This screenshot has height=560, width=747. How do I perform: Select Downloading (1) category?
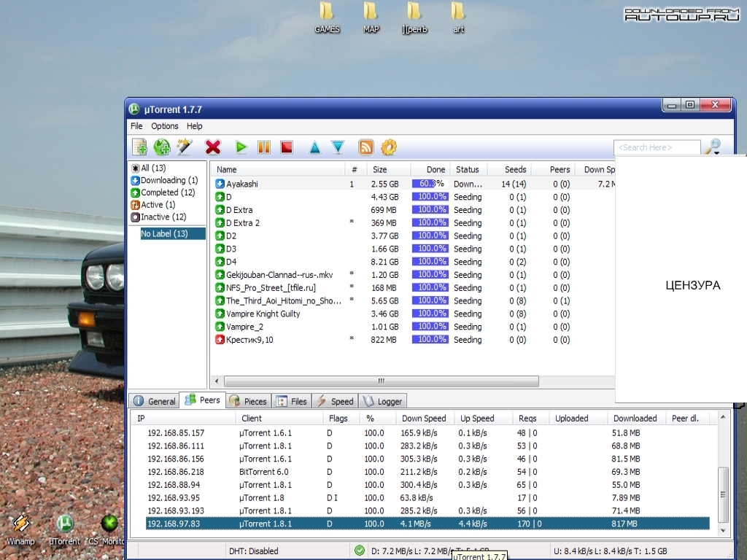[164, 181]
